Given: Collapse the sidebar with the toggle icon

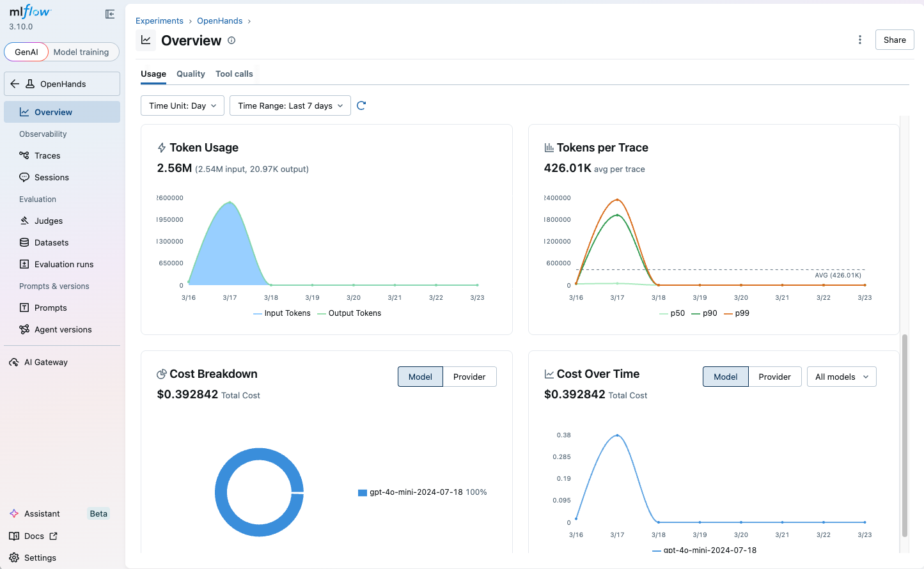Looking at the screenshot, I should click(x=110, y=14).
